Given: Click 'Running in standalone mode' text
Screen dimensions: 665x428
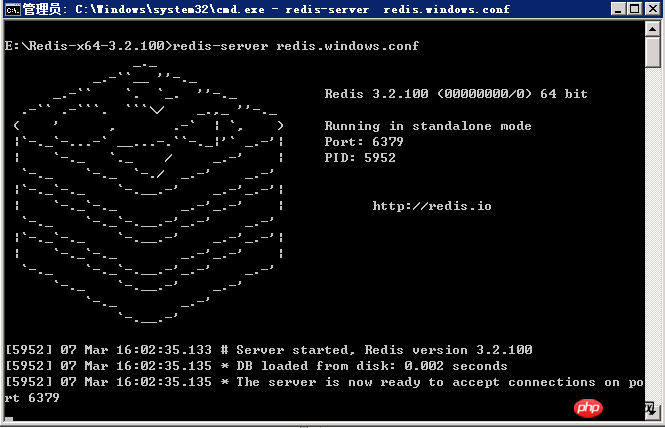Looking at the screenshot, I should [x=428, y=126].
